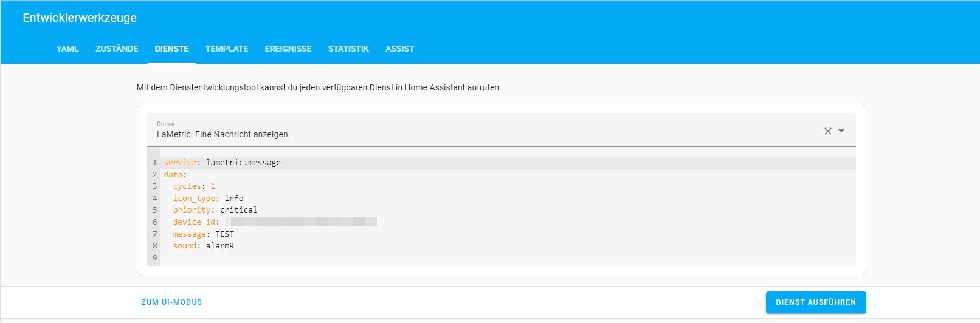This screenshot has width=980, height=323.
Task: Click the 'icon_type: info' line
Action: [208, 198]
